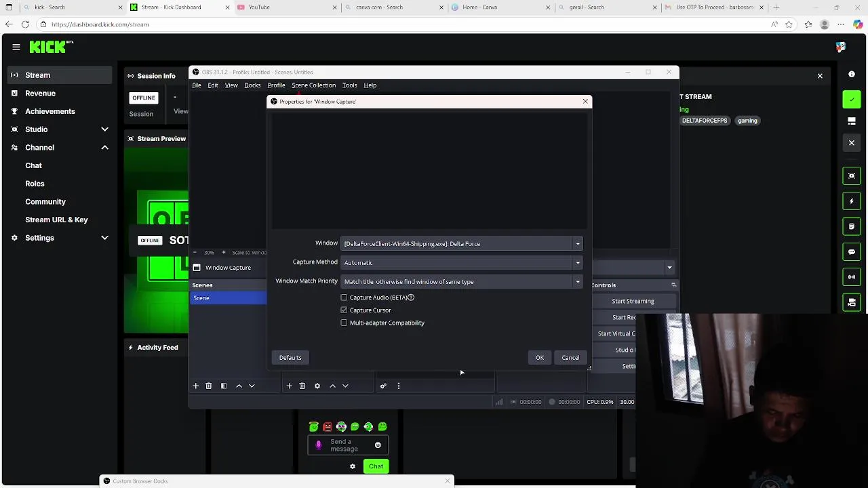868x488 pixels.
Task: Open the Kick hamburger menu
Action: [x=16, y=47]
